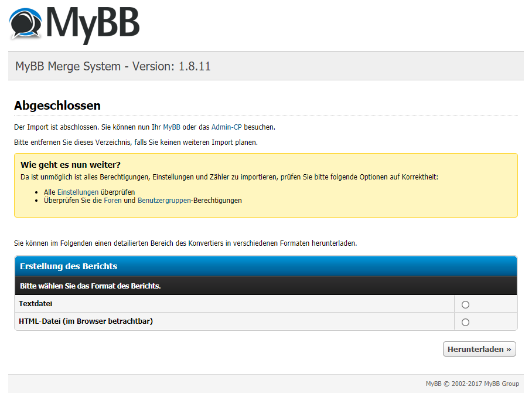Click the 'Textdatei' label

pyautogui.click(x=36, y=304)
